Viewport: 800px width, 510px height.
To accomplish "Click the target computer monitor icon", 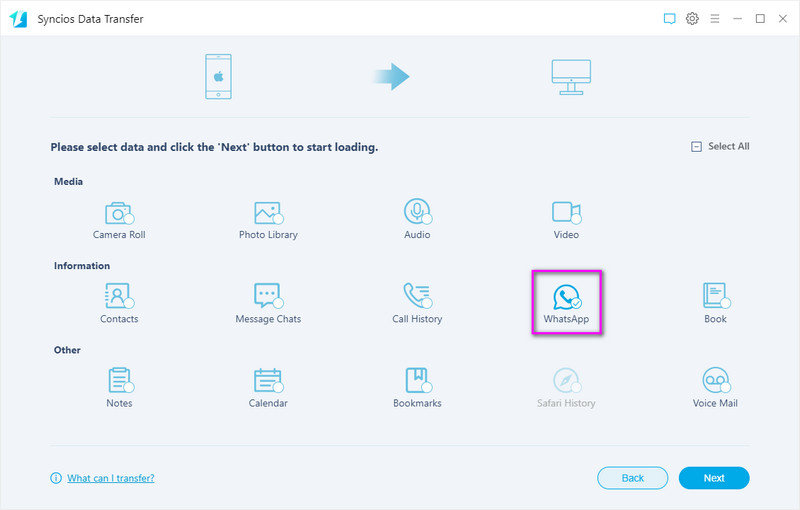I will pyautogui.click(x=571, y=77).
